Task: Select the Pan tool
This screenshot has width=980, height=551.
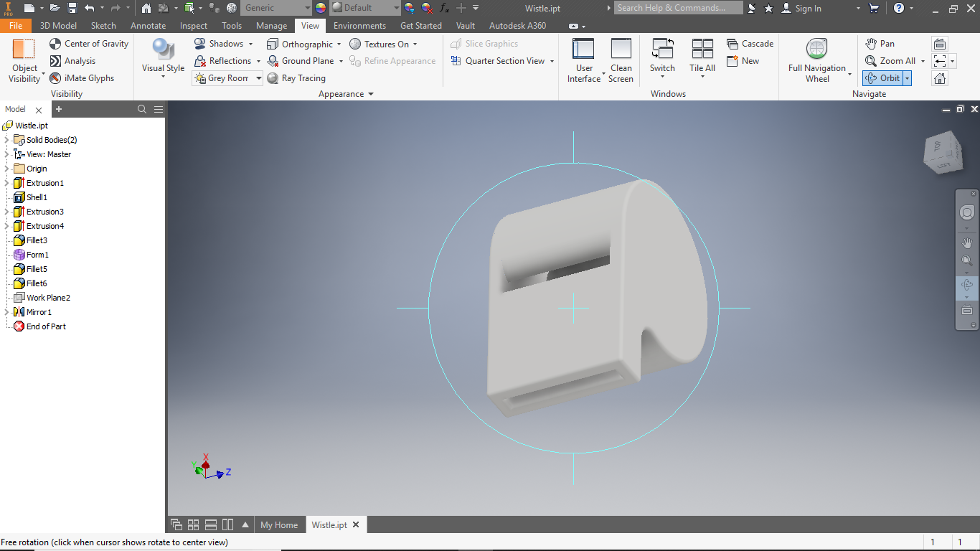Action: [880, 44]
